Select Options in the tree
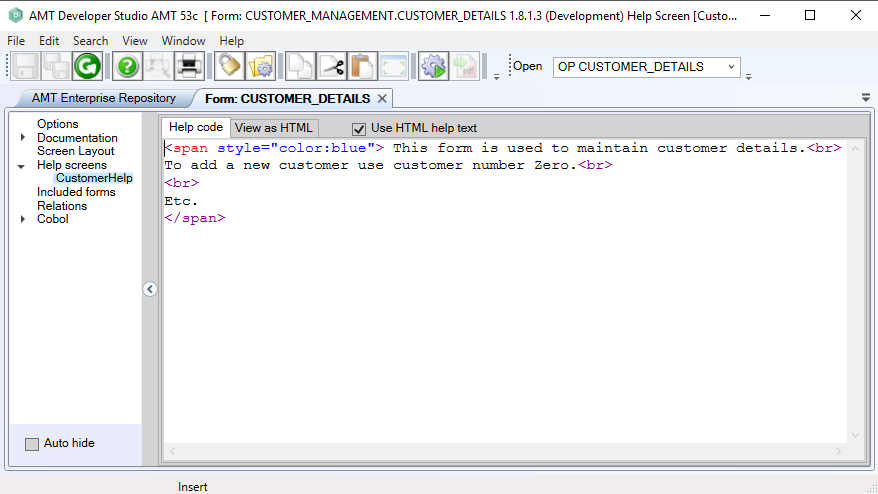This screenshot has width=878, height=494. [x=58, y=124]
